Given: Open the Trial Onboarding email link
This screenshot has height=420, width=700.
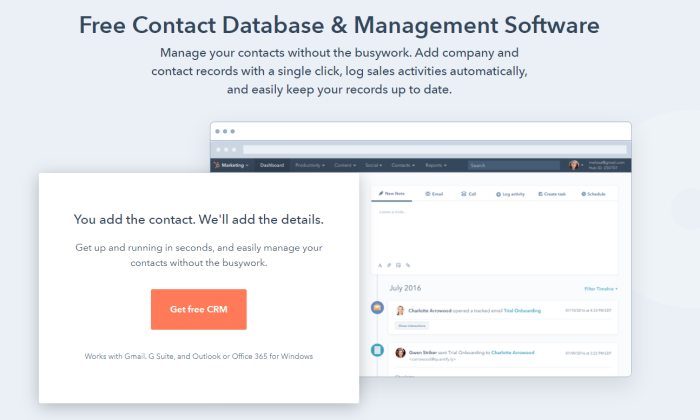Looking at the screenshot, I should tap(522, 311).
